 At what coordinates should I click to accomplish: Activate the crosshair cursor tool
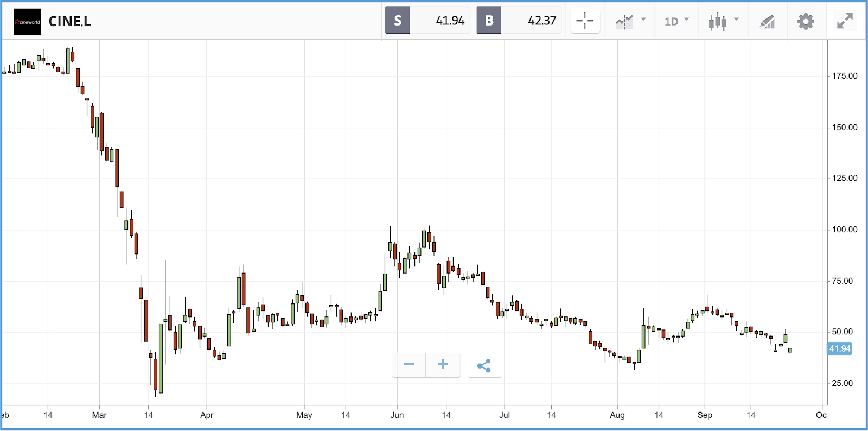(x=585, y=21)
